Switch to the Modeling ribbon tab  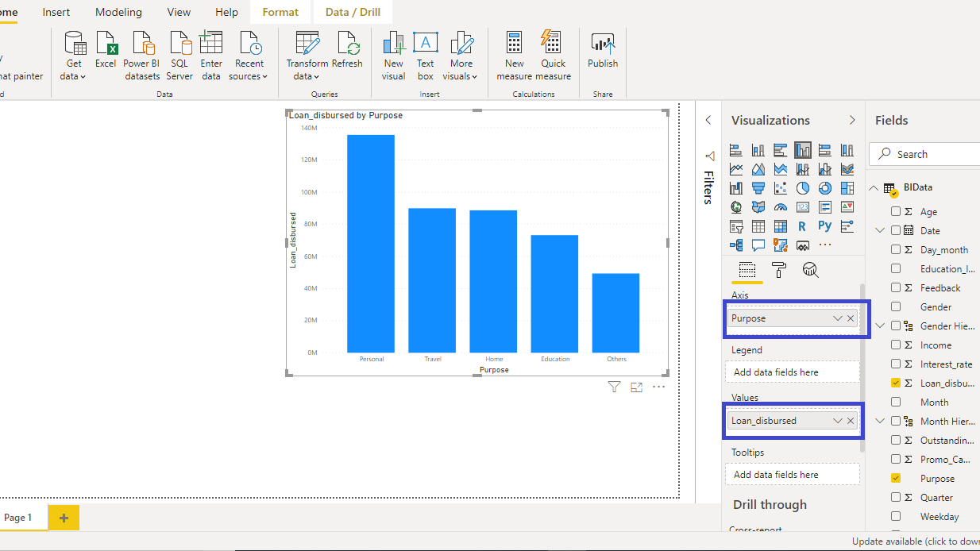118,12
